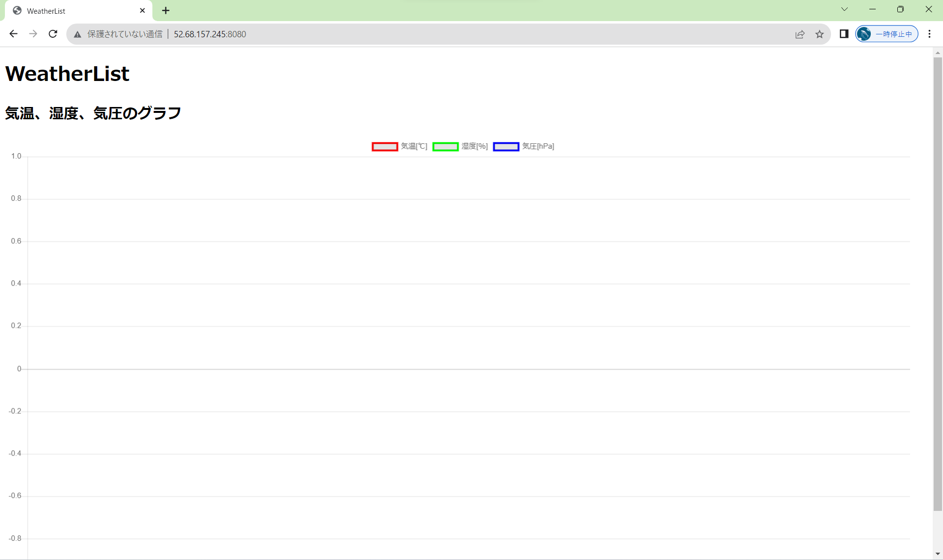
Task: Open the browser side panel
Action: (844, 34)
